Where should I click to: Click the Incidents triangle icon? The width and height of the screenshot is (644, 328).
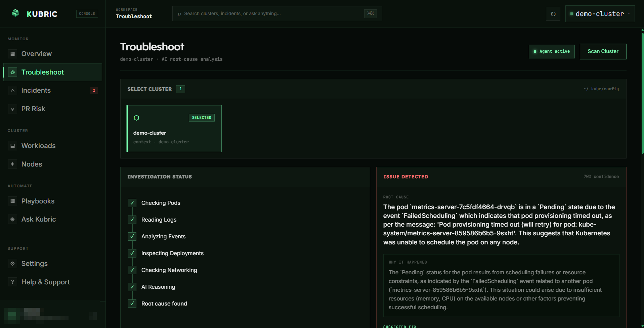tap(12, 91)
